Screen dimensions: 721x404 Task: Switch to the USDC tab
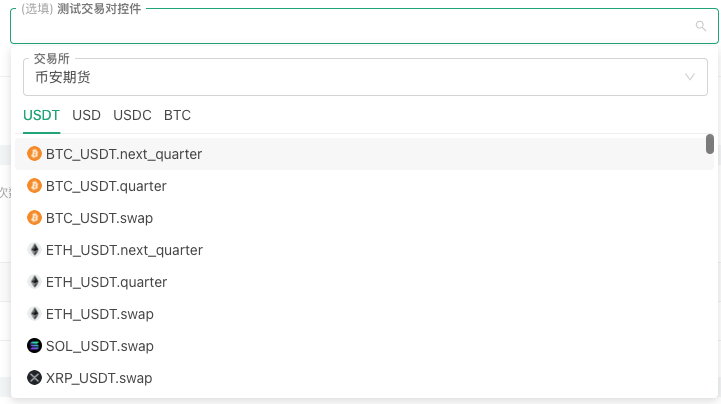click(132, 115)
